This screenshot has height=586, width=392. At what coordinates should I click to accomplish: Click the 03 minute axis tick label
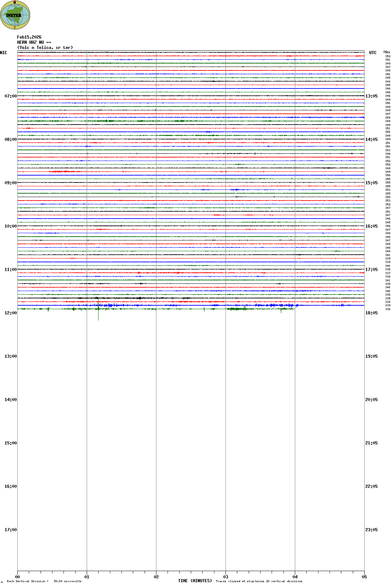(225, 577)
